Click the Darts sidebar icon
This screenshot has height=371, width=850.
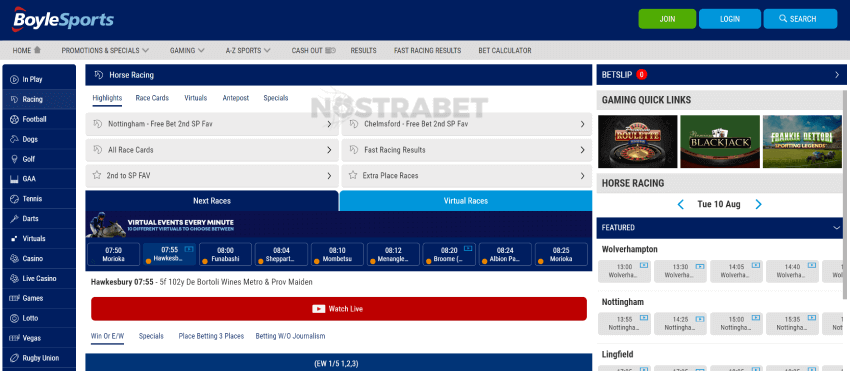(x=14, y=219)
